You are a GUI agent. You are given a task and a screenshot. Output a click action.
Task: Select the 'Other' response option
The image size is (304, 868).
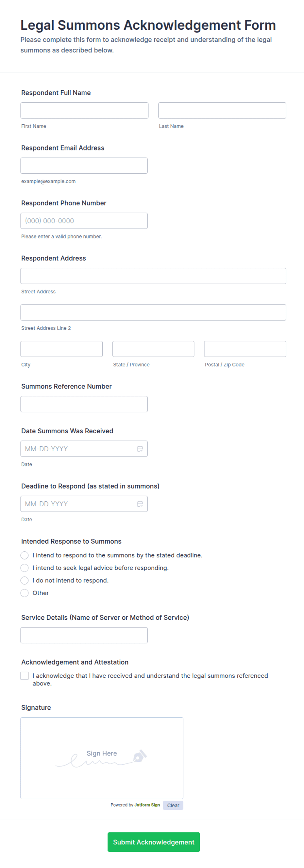click(x=25, y=593)
